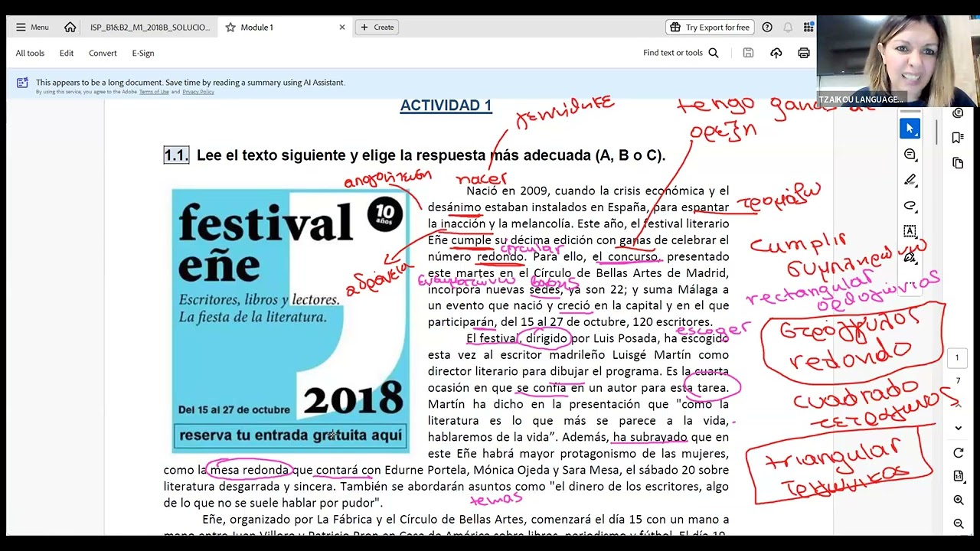Open the All tools panel

pos(30,53)
